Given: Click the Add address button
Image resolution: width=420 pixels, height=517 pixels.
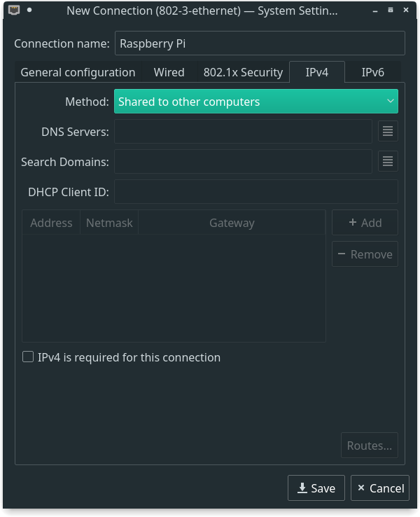Looking at the screenshot, I should click(x=365, y=223).
